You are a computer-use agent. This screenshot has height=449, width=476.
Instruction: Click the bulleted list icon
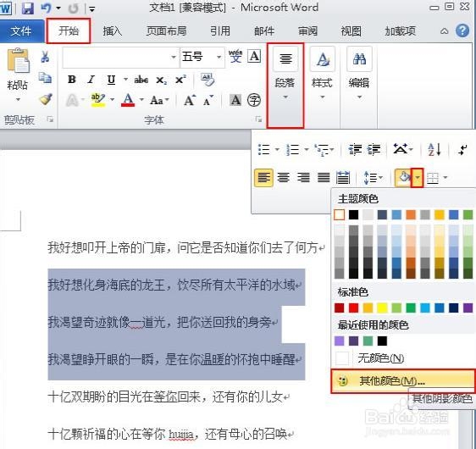(263, 150)
